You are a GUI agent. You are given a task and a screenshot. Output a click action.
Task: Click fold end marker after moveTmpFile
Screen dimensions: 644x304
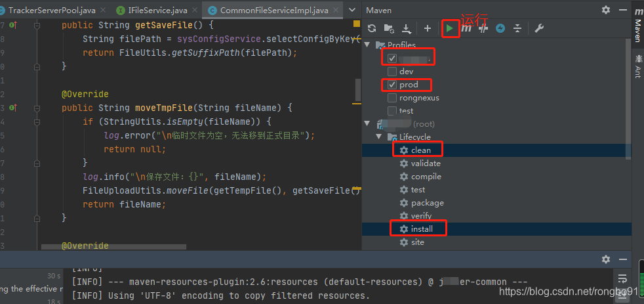point(37,218)
